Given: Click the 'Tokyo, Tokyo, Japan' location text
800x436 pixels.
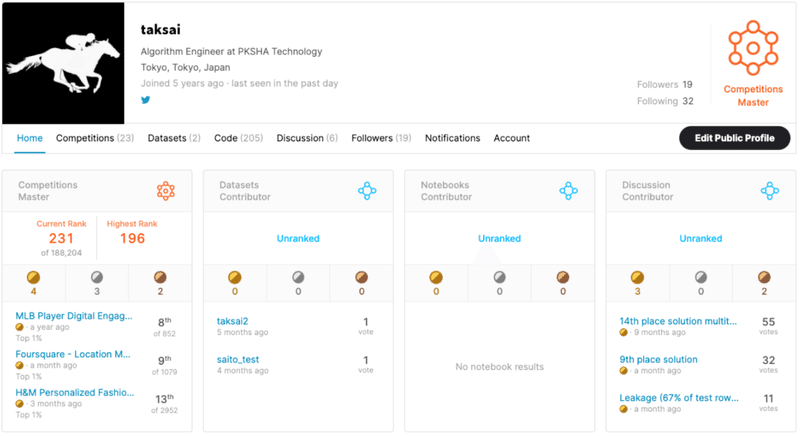Looking at the screenshot, I should coord(185,67).
